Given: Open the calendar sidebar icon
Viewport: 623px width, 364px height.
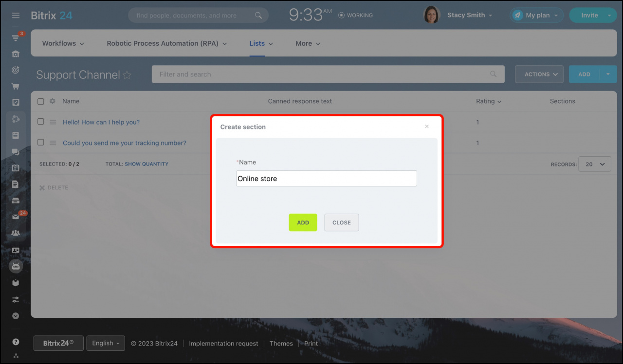Looking at the screenshot, I should pyautogui.click(x=16, y=168).
